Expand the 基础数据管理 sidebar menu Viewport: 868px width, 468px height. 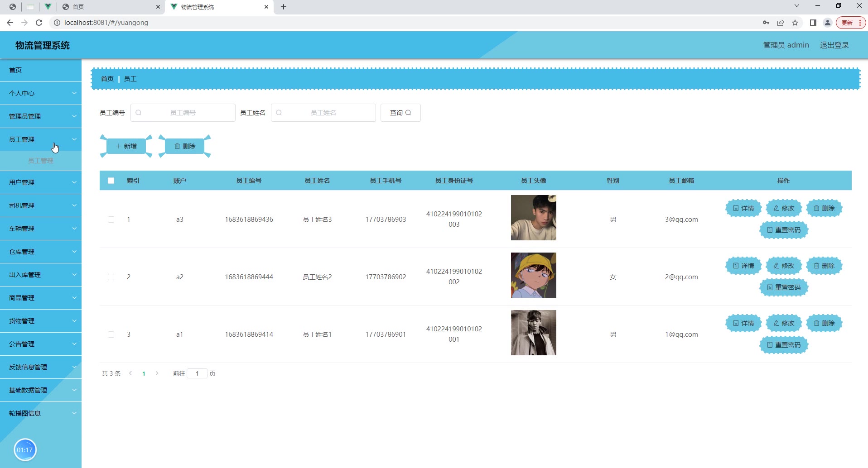41,390
